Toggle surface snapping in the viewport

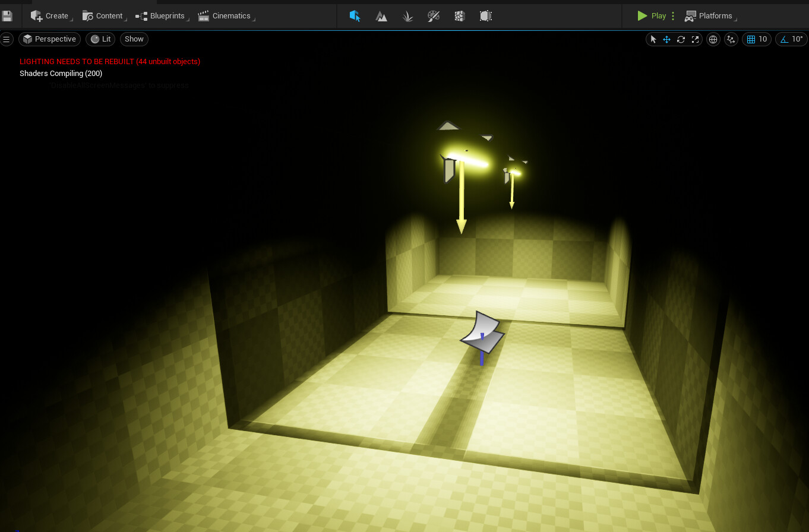tap(731, 39)
